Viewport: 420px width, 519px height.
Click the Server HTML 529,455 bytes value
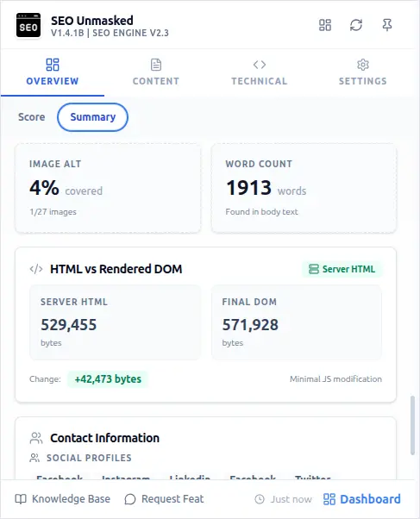tap(69, 325)
